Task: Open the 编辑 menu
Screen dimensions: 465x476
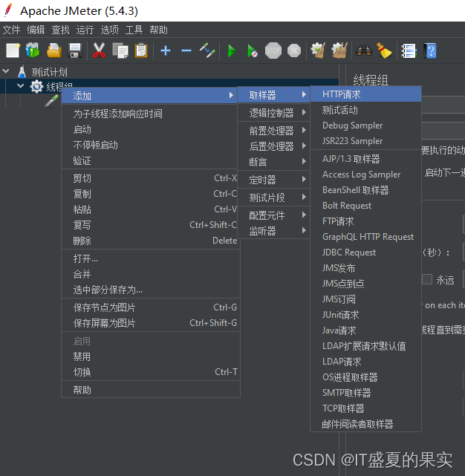Action: click(36, 30)
